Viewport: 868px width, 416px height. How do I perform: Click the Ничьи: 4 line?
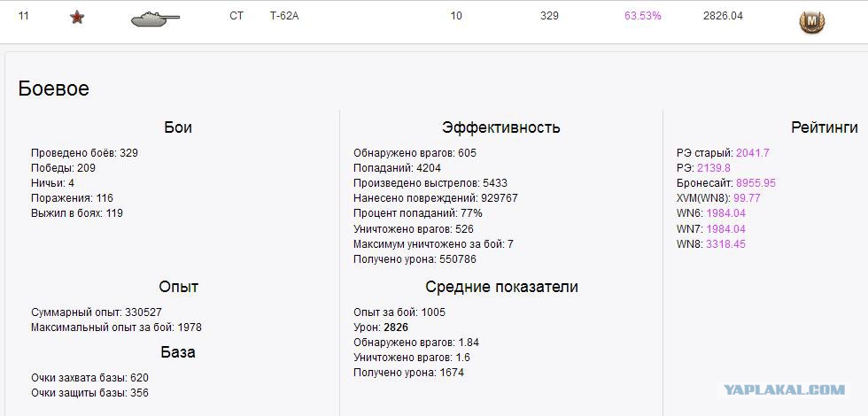point(52,183)
